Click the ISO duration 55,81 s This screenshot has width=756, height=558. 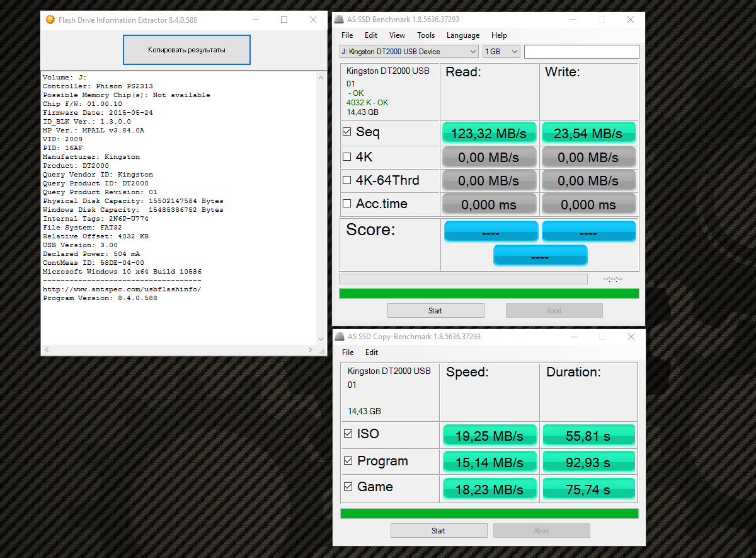click(588, 436)
